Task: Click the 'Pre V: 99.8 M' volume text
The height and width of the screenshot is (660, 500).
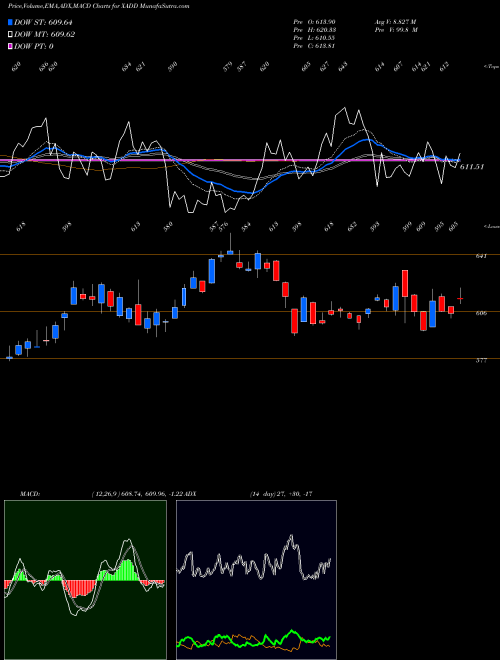Action: coord(395,30)
